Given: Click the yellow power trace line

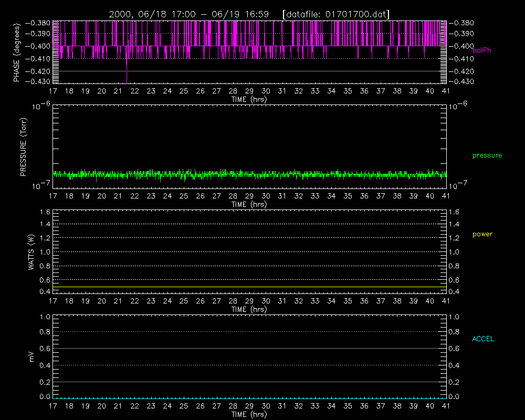Looking at the screenshot, I should (249, 287).
